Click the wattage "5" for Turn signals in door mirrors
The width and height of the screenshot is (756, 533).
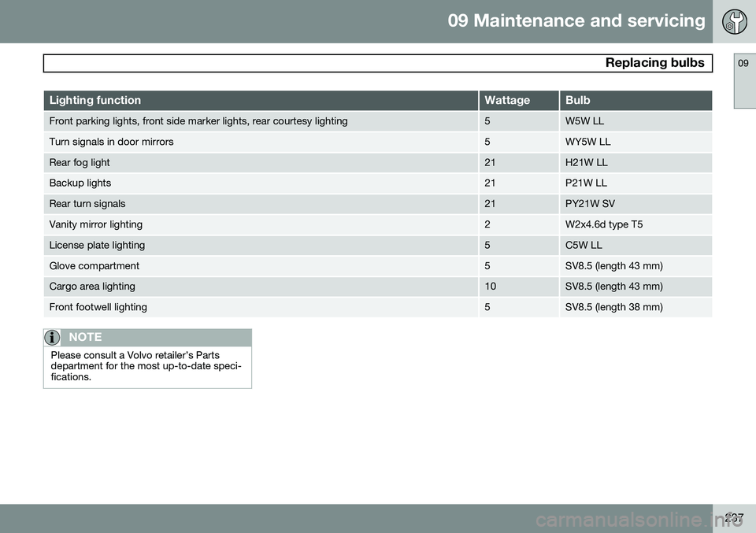click(487, 142)
